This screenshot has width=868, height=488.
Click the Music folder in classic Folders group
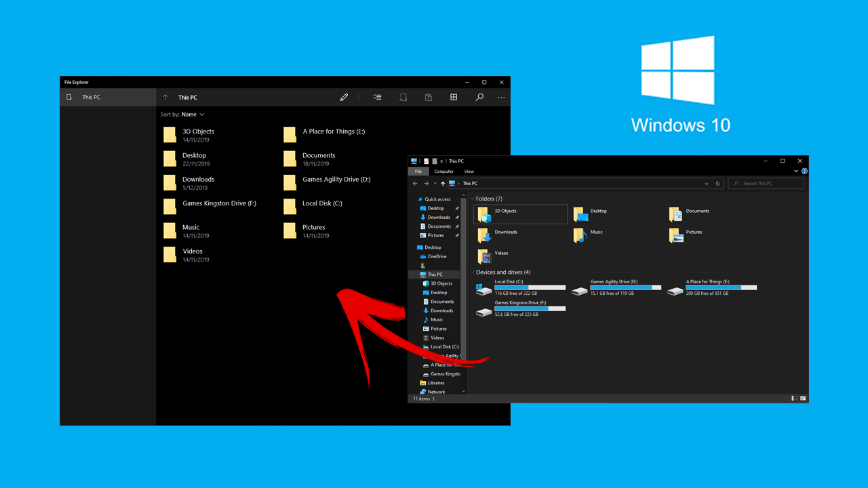point(589,235)
